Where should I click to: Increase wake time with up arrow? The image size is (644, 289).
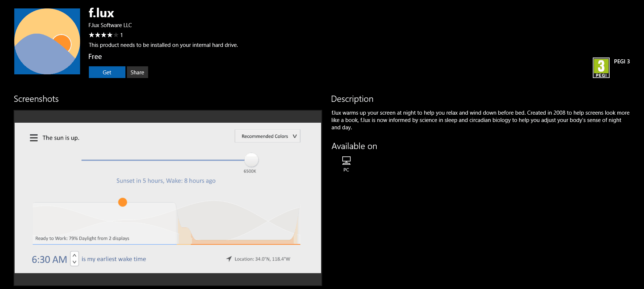pos(75,255)
